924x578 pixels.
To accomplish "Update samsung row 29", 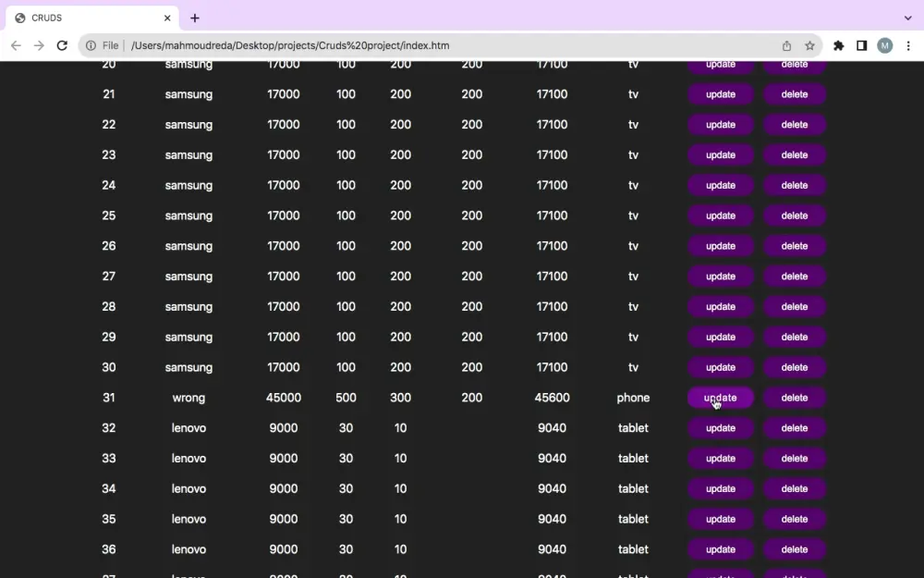I will point(720,338).
